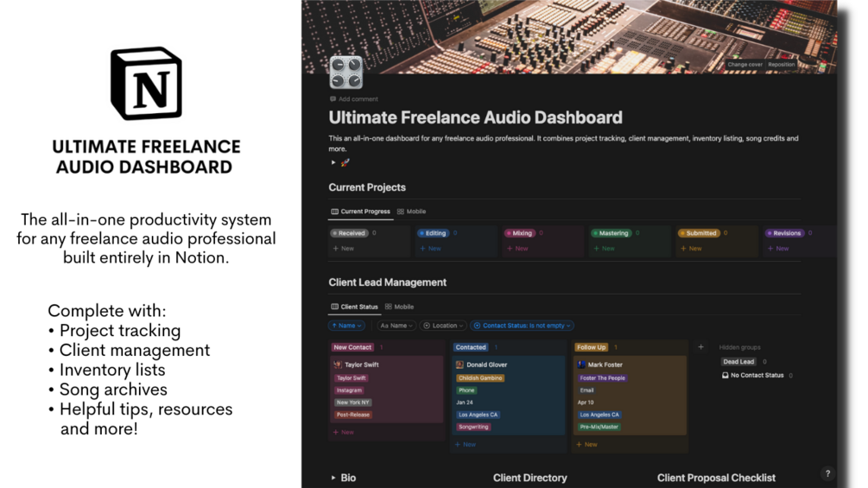Click the plus icon to add a new group
The width and height of the screenshot is (868, 488).
tap(700, 347)
